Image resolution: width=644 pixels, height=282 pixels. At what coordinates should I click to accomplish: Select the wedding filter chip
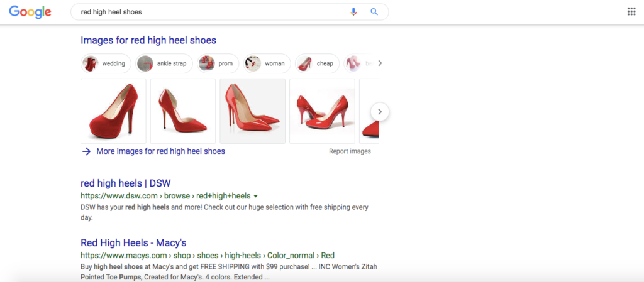[106, 63]
